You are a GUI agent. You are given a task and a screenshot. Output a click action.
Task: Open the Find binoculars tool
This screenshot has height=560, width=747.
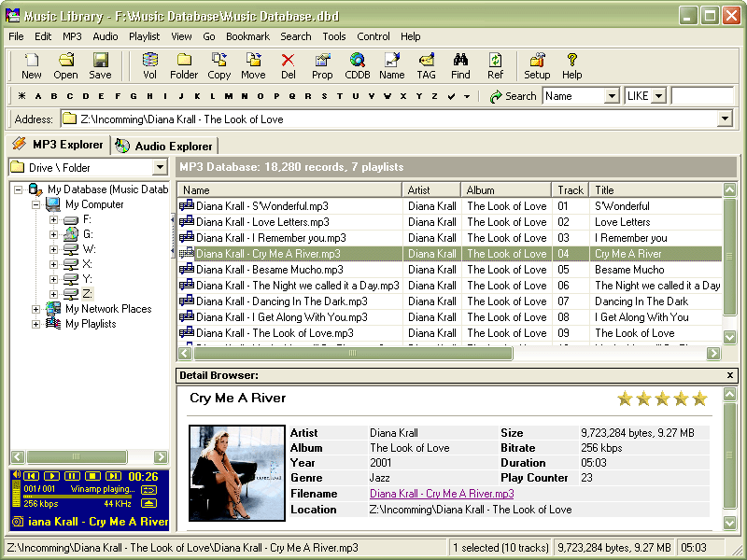pos(460,65)
